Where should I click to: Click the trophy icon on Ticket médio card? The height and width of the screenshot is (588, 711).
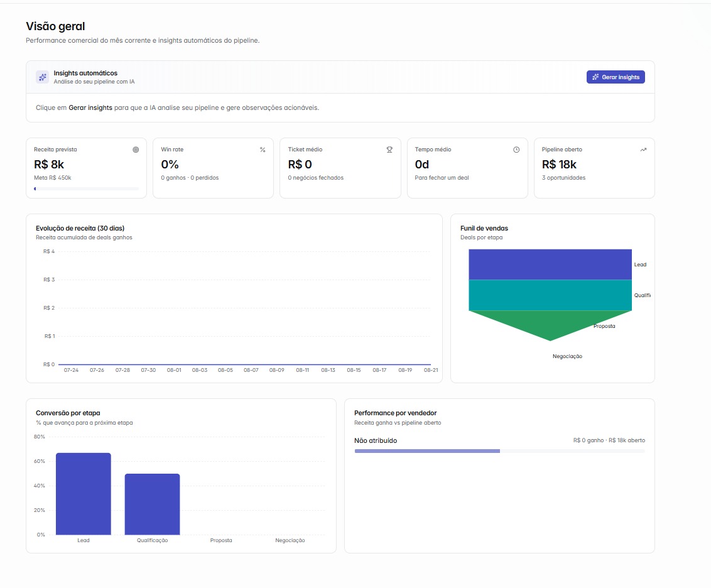[389, 150]
